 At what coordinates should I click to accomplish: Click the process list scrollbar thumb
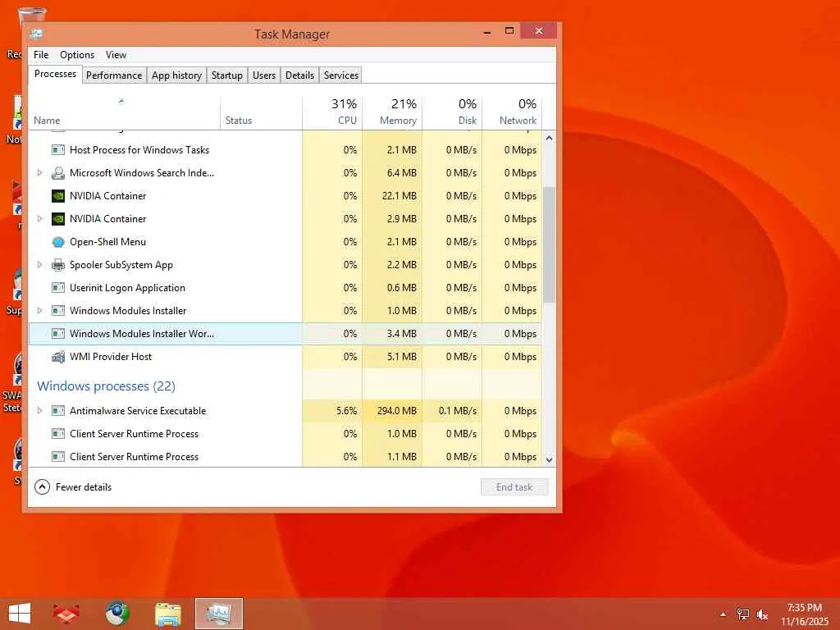point(549,244)
